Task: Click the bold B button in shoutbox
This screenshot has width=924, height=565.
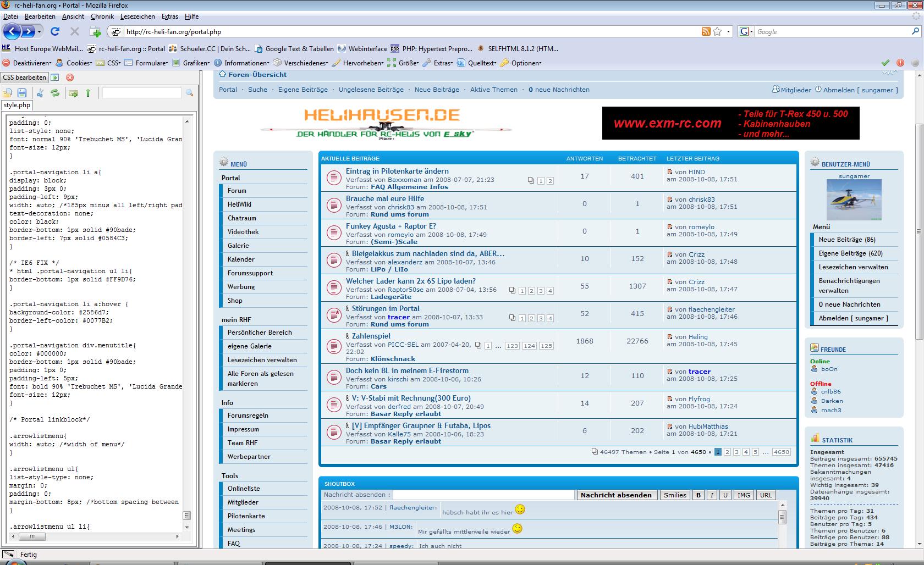Action: (698, 495)
